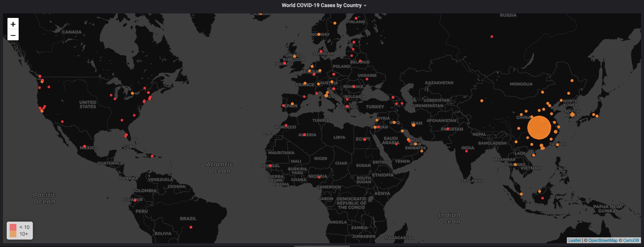The image size is (644, 247).
Task: Select the red marker in Mexico
Action: 85,146
